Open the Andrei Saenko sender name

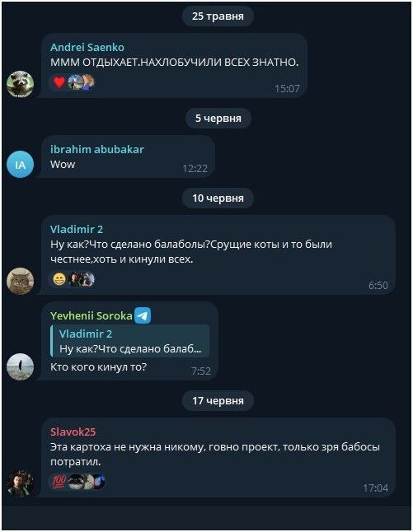(x=87, y=47)
